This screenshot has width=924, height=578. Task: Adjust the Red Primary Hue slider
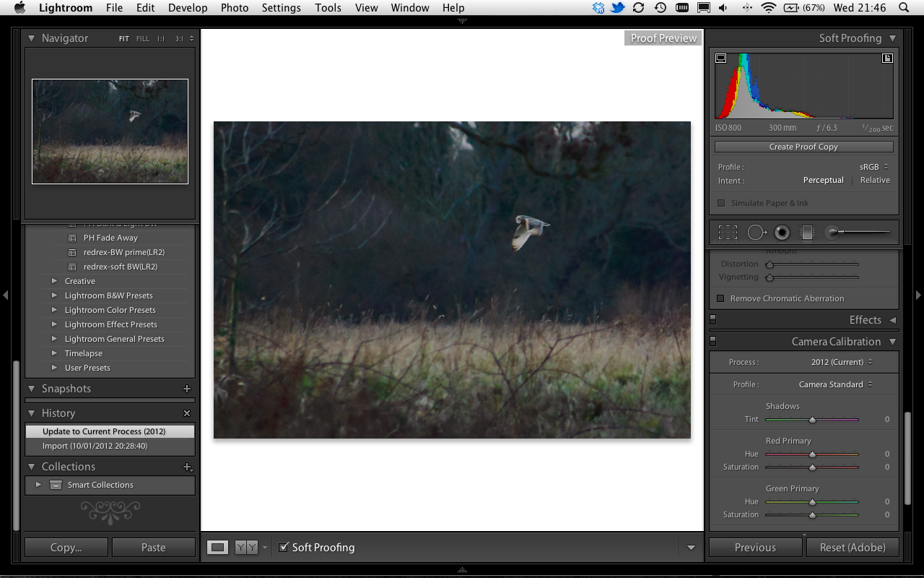[x=812, y=454]
